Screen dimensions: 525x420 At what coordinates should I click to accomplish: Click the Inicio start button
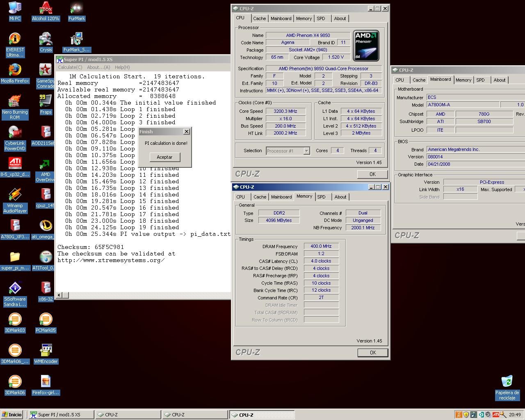pos(12,415)
